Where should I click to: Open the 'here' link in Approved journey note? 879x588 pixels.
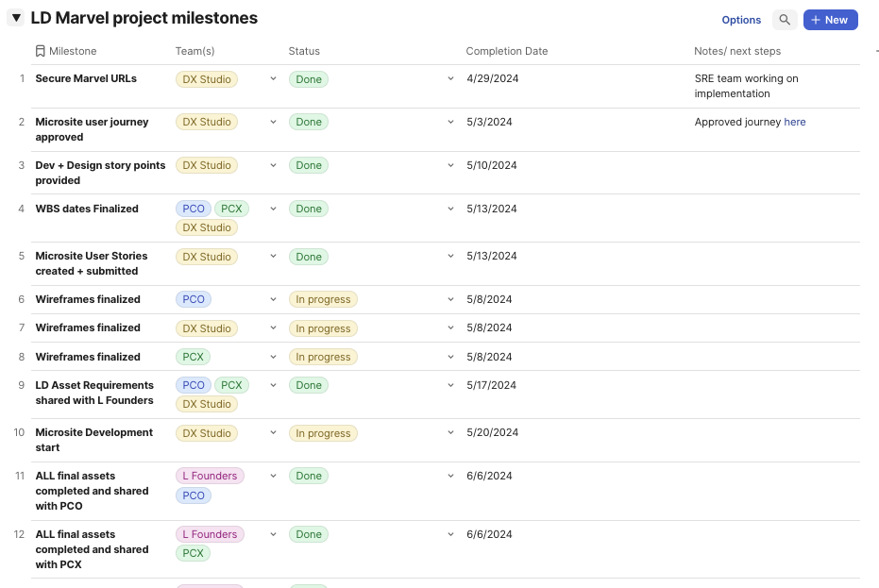(794, 122)
